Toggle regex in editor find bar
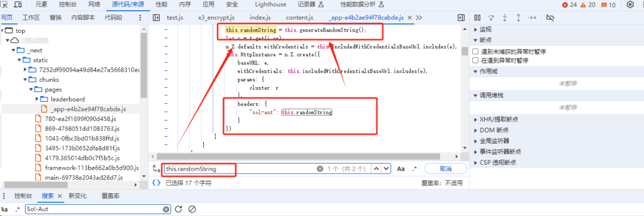Viewport: 644px width, 216px height. pos(414,169)
